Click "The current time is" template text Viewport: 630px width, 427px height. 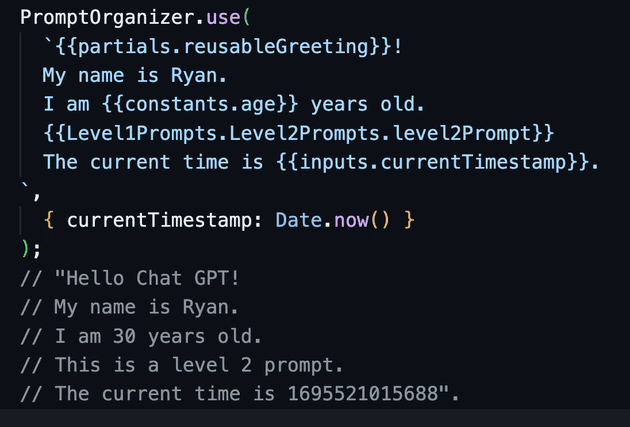point(153,163)
